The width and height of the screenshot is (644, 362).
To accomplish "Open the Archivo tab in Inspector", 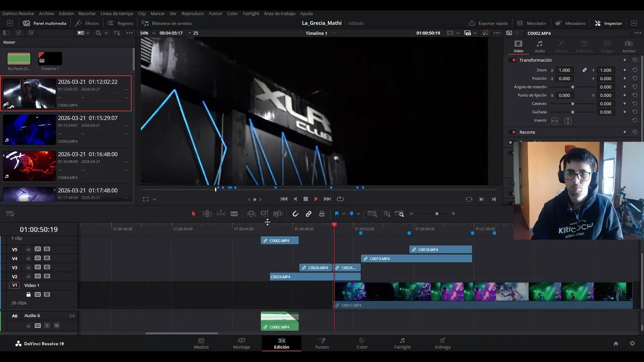I will [x=628, y=46].
